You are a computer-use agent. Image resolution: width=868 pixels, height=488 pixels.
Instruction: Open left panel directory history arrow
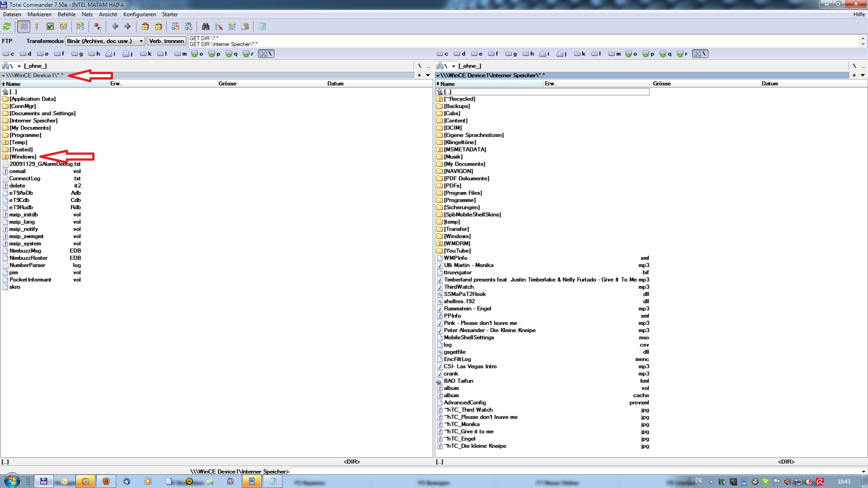pyautogui.click(x=428, y=75)
